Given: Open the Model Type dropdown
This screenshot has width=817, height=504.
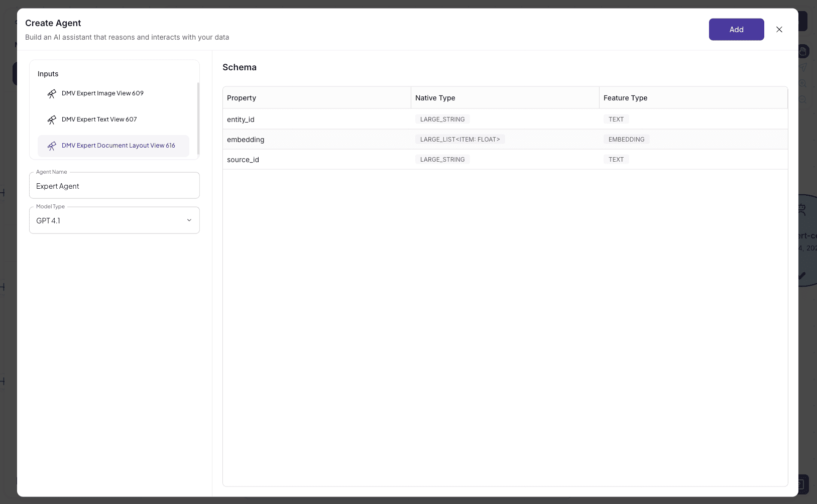Looking at the screenshot, I should (114, 220).
